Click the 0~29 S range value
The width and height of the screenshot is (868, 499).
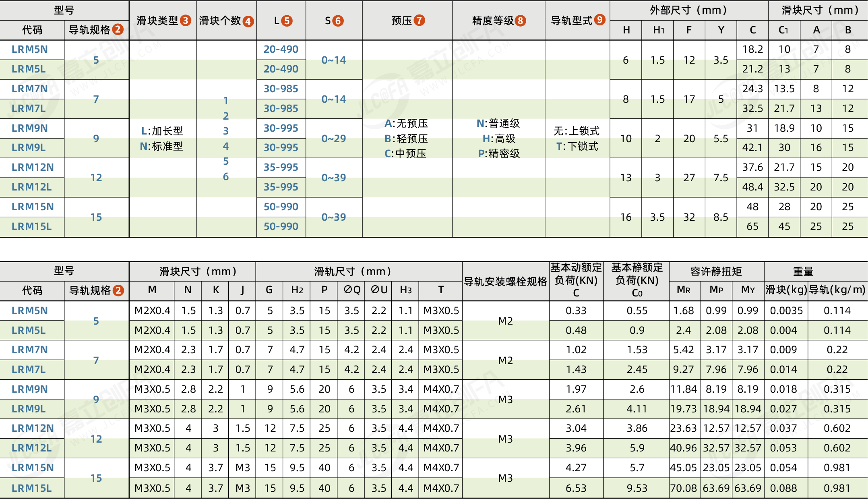point(333,139)
